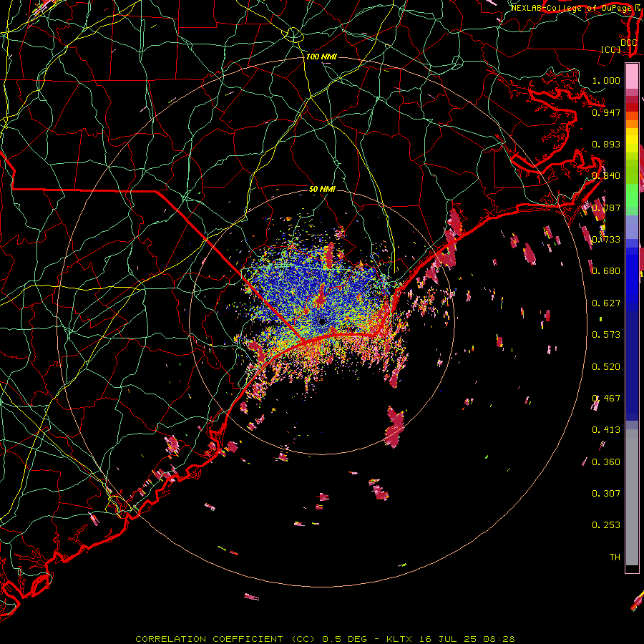Image resolution: width=644 pixels, height=644 pixels.
Task: Click the 0.680 legend value
Action: click(606, 271)
